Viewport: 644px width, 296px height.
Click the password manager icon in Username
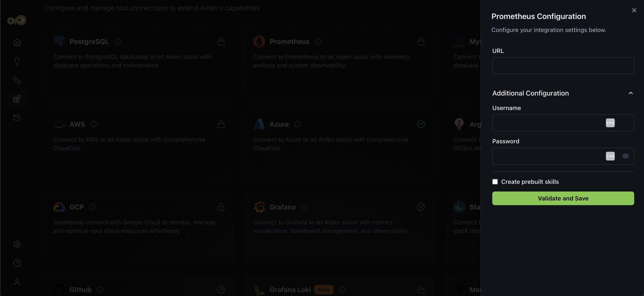point(610,123)
